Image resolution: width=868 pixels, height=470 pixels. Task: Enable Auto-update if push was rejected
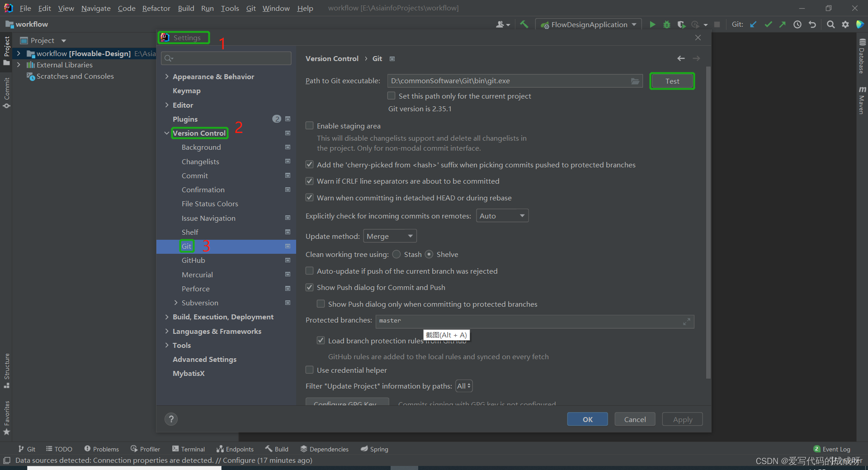pos(310,271)
